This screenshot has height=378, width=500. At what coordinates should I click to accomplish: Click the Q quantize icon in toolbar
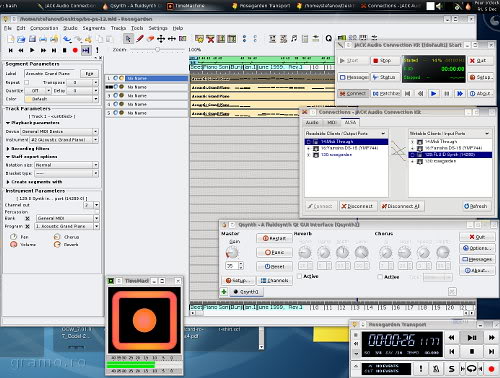point(329,39)
